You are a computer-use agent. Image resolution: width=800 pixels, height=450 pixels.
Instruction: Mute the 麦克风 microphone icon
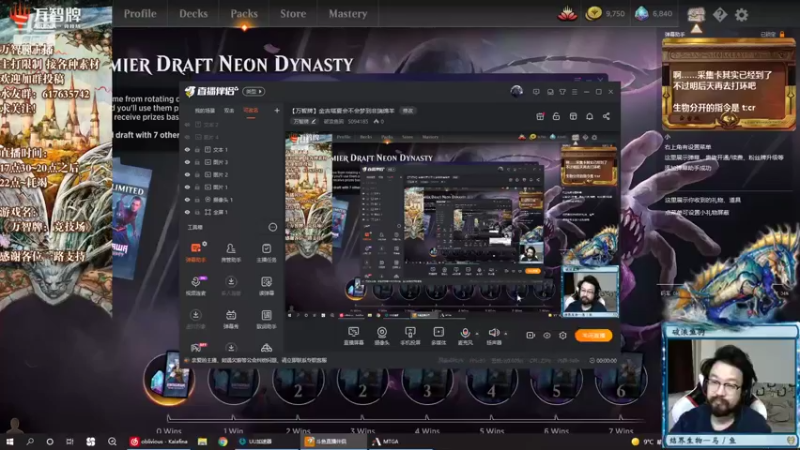click(465, 333)
